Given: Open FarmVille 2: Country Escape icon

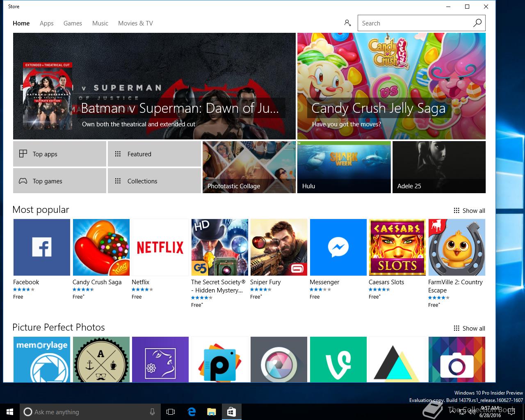Looking at the screenshot, I should pyautogui.click(x=457, y=247).
